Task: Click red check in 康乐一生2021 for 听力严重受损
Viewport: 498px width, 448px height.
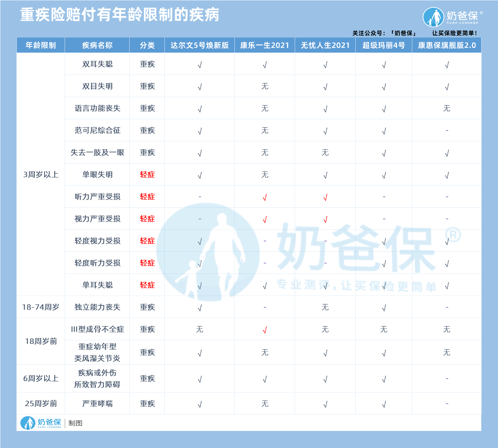Action: [265, 198]
